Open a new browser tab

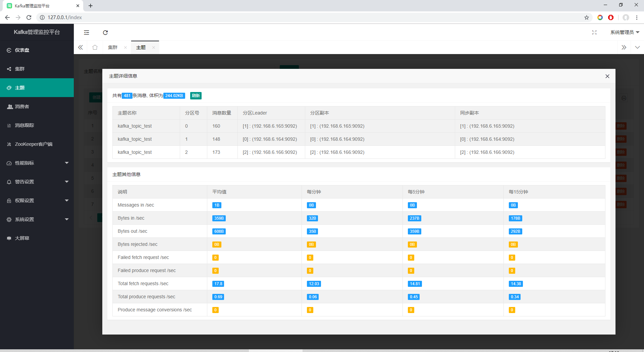[x=91, y=6]
